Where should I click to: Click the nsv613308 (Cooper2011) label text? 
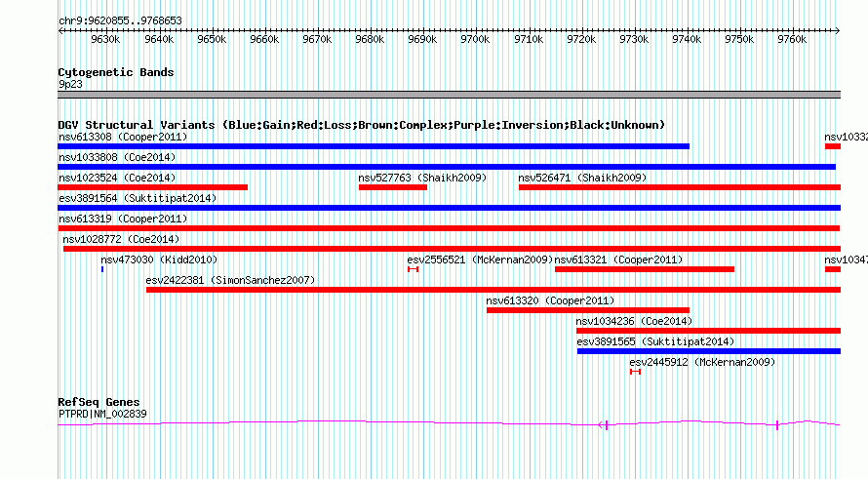pos(123,138)
